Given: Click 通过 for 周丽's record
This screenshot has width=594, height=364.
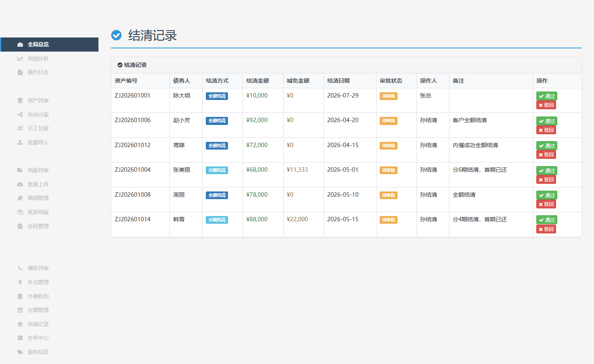Looking at the screenshot, I should [547, 195].
